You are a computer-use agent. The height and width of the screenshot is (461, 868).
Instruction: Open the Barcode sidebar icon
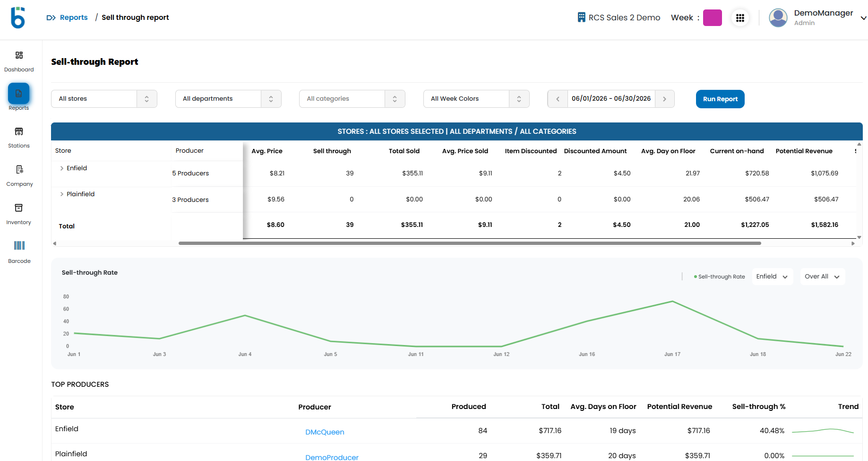click(x=19, y=245)
